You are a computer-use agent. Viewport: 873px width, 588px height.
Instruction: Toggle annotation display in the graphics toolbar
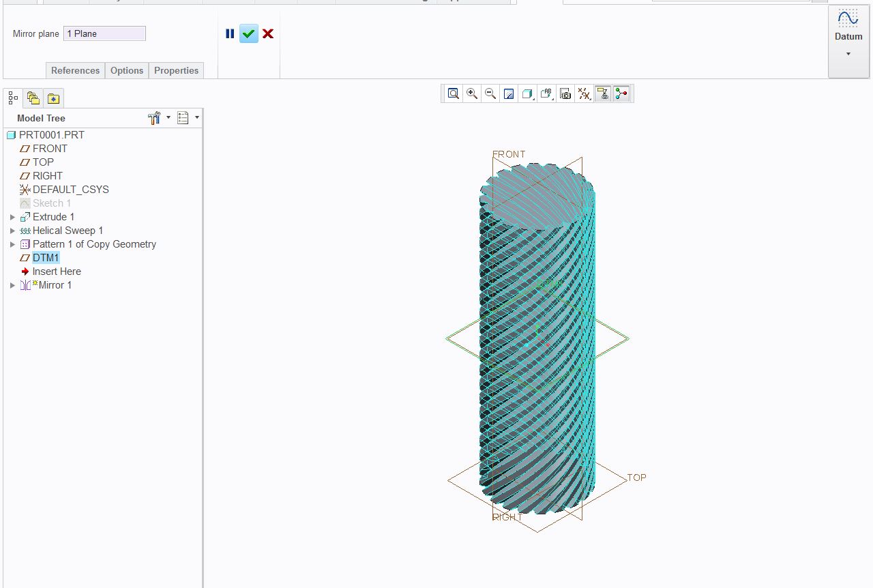pyautogui.click(x=603, y=94)
